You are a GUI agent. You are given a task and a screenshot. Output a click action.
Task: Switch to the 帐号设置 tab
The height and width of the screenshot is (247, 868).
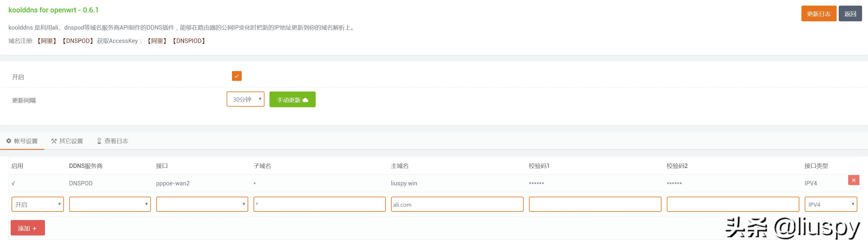22,141
